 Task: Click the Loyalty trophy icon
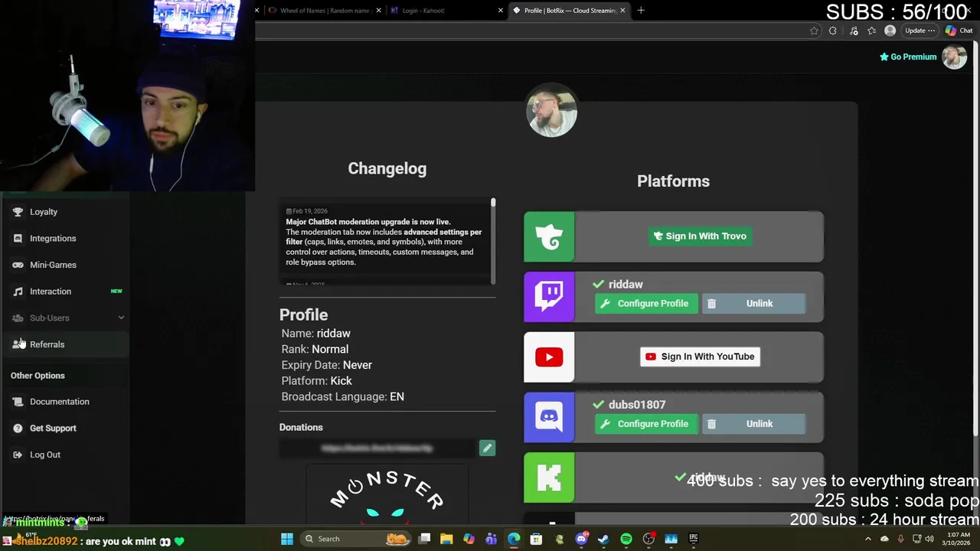tap(18, 212)
